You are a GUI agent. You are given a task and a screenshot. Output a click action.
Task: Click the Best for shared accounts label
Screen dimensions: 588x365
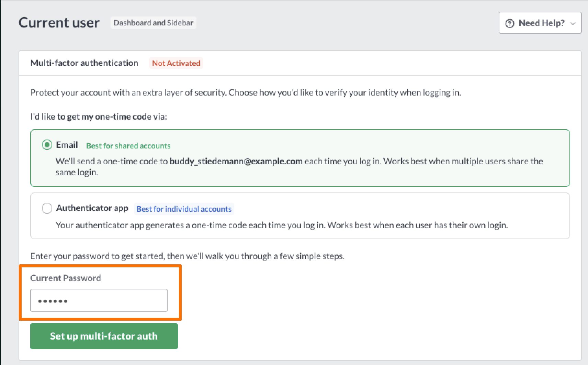point(128,146)
